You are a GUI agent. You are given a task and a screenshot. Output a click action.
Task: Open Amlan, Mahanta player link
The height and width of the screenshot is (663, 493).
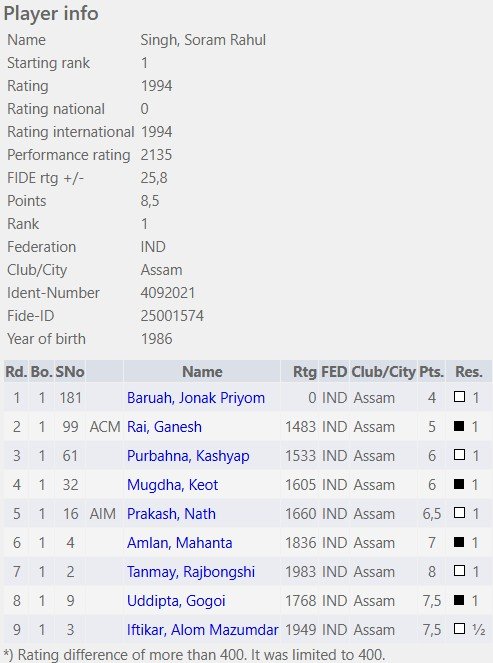click(180, 542)
